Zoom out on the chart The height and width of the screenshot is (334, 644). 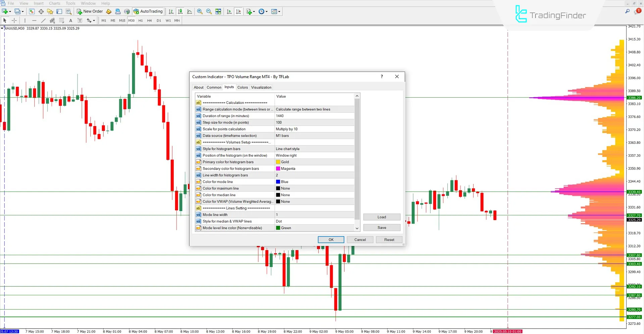[x=209, y=11]
